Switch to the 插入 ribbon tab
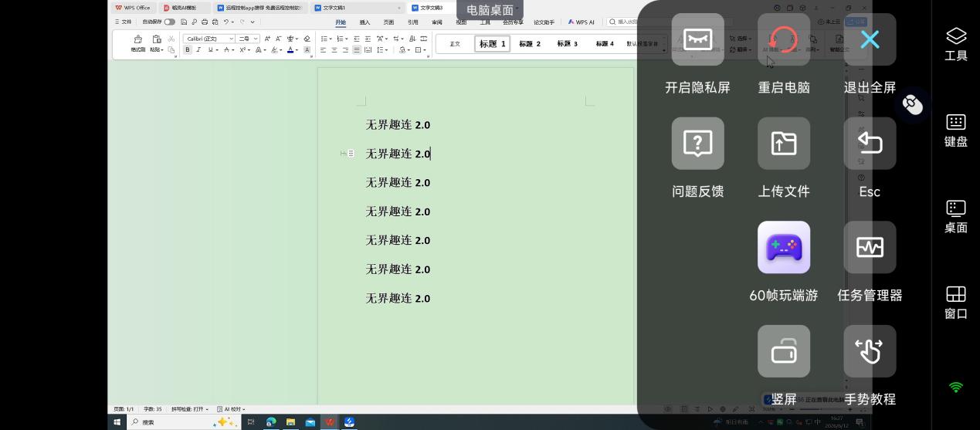The width and height of the screenshot is (980, 430). pyautogui.click(x=365, y=22)
